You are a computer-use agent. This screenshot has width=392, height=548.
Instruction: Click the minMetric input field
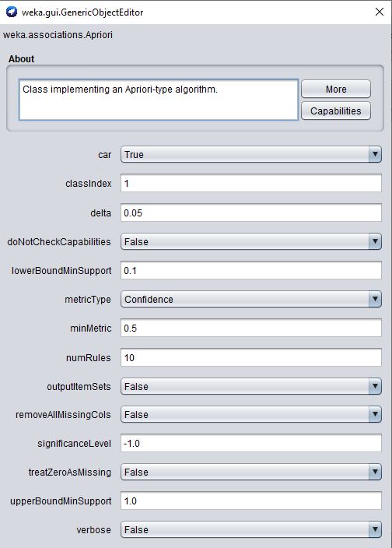(x=251, y=328)
